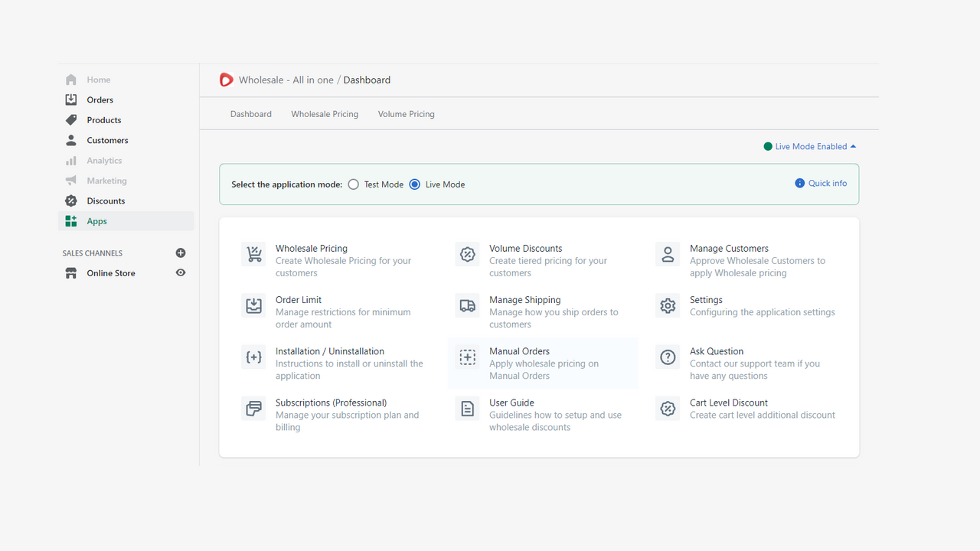Toggle Online Store visibility eye icon
Viewport: 980px width, 551px height.
point(181,272)
